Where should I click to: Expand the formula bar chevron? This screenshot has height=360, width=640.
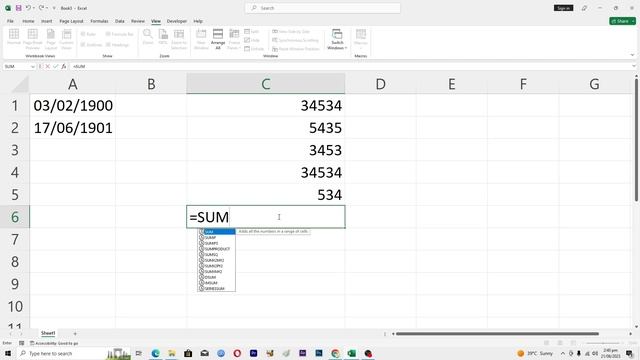(x=634, y=66)
